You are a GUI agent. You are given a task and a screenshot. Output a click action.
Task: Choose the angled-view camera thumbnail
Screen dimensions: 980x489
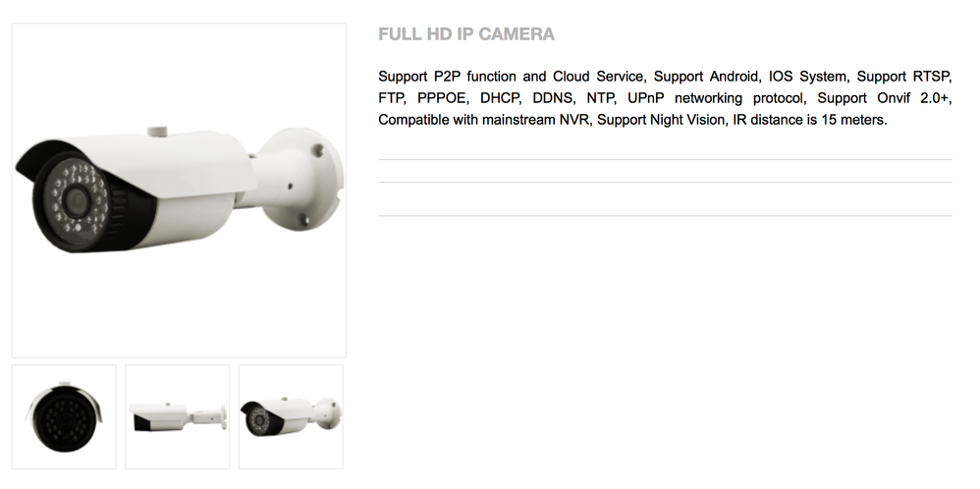click(x=291, y=416)
